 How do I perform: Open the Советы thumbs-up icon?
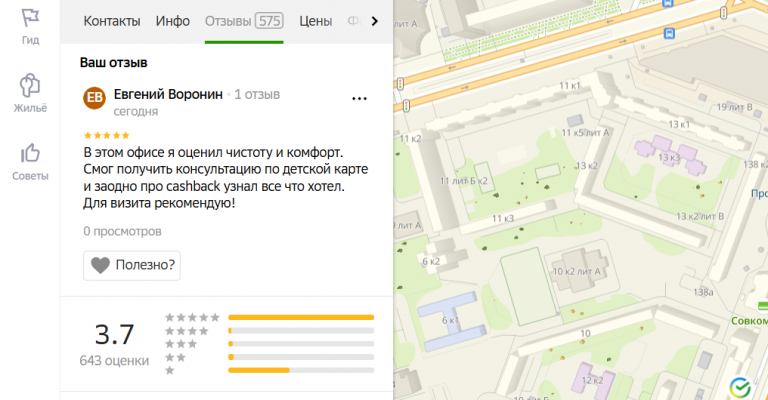click(30, 153)
